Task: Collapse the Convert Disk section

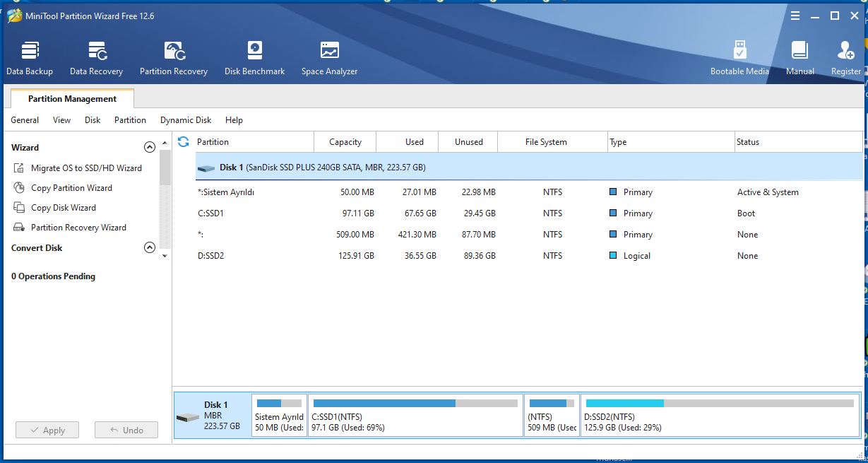Action: [149, 248]
